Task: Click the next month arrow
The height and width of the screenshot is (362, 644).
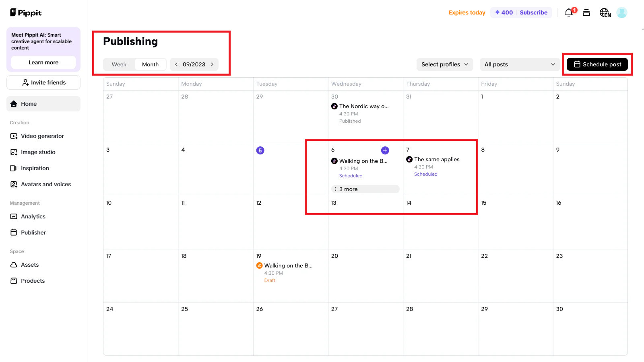Action: (x=212, y=64)
